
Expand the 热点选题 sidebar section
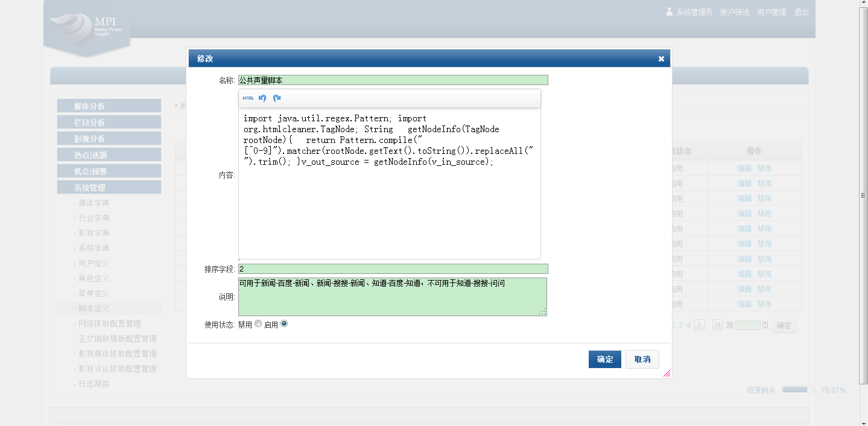(x=109, y=155)
